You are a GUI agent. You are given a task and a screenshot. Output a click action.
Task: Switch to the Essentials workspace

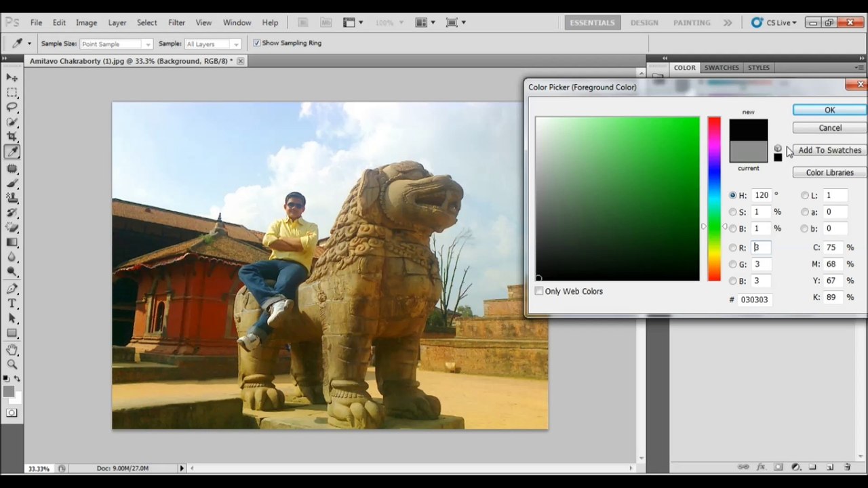[x=592, y=22]
